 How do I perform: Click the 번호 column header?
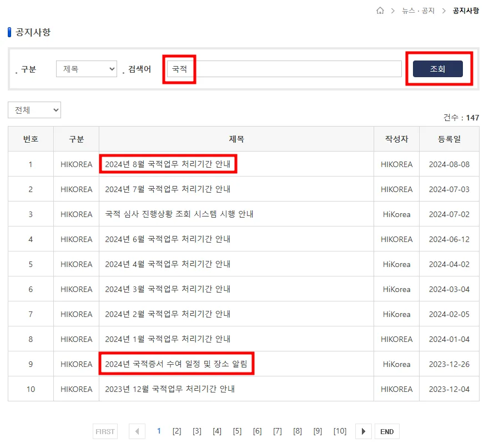(31, 139)
